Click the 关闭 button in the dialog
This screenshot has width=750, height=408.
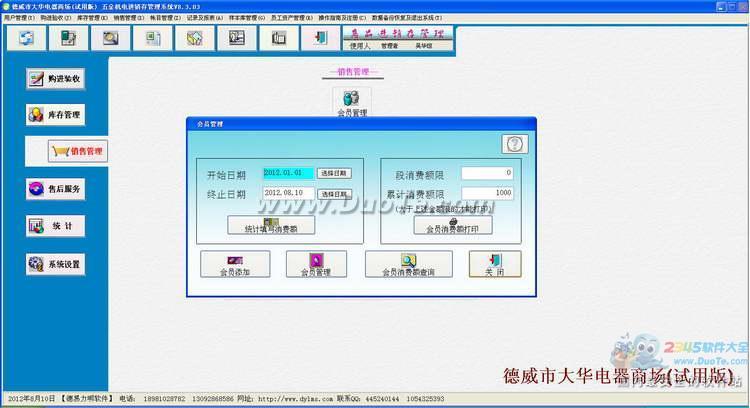pyautogui.click(x=495, y=264)
